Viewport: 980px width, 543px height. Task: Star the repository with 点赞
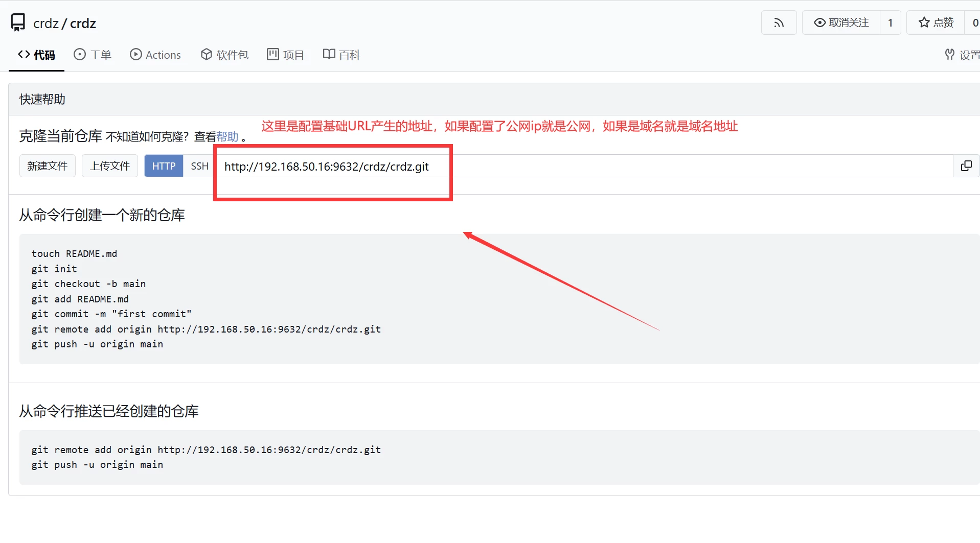point(936,23)
